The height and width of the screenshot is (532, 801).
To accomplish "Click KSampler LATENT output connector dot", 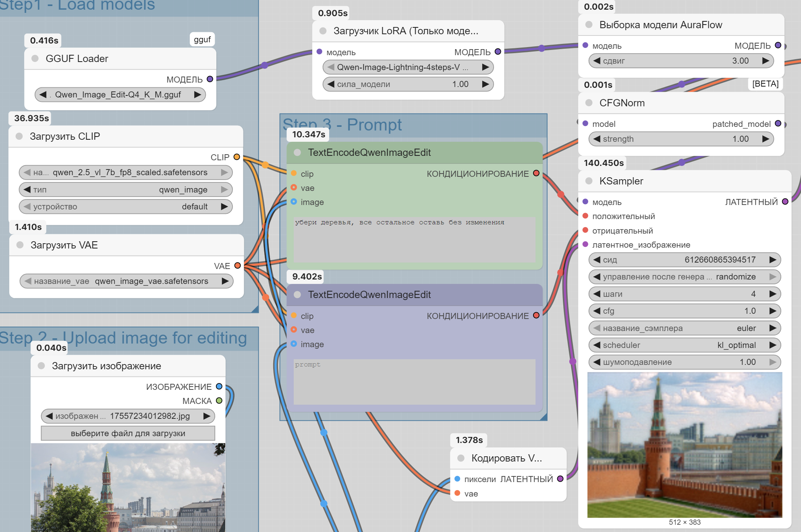I will pyautogui.click(x=785, y=202).
